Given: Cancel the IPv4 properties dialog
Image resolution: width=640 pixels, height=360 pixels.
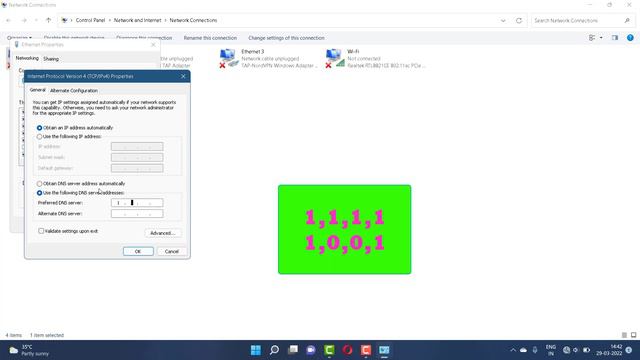Looking at the screenshot, I should tap(171, 251).
